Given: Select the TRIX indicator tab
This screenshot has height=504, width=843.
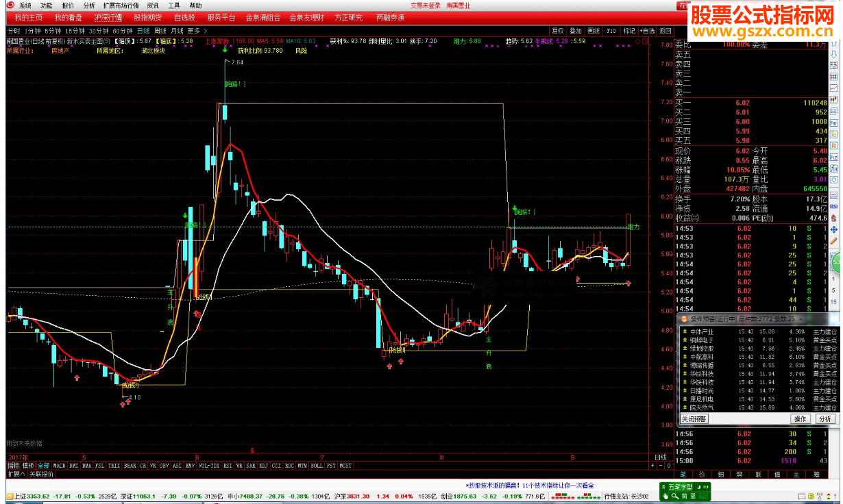Looking at the screenshot, I should (114, 466).
